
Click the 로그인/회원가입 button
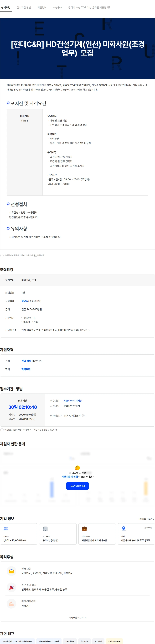click(77, 486)
